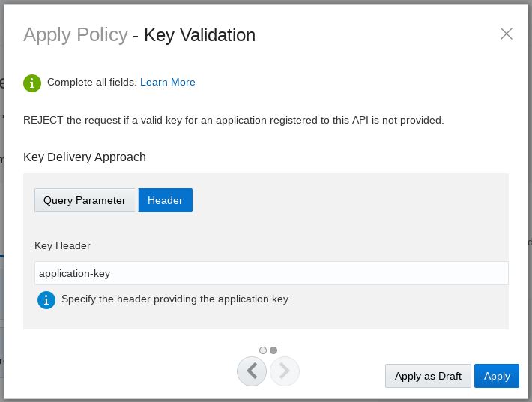Screen dimensions: 532x402
Task: Click Apply as Draft button
Action: (x=428, y=376)
